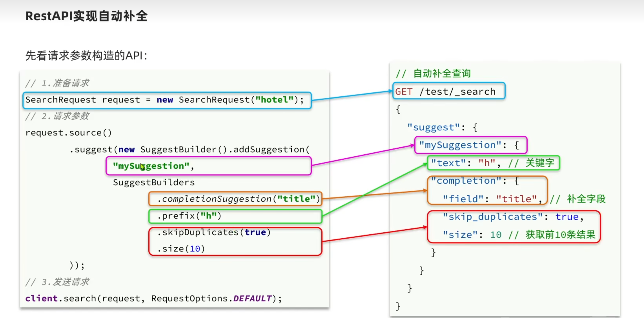644x318 pixels.
Task: Click the client.search request line
Action: coord(154,299)
